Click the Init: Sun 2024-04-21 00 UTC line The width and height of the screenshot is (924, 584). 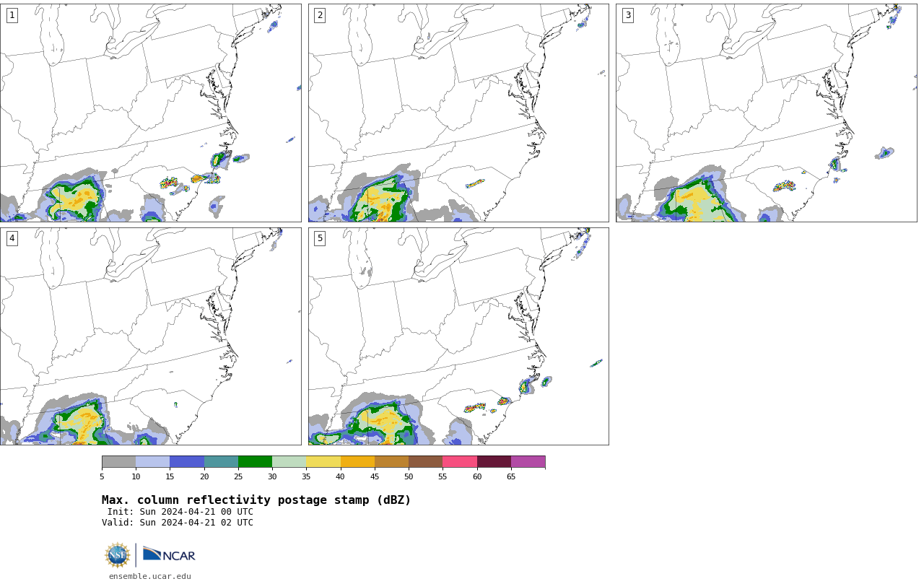tap(180, 512)
